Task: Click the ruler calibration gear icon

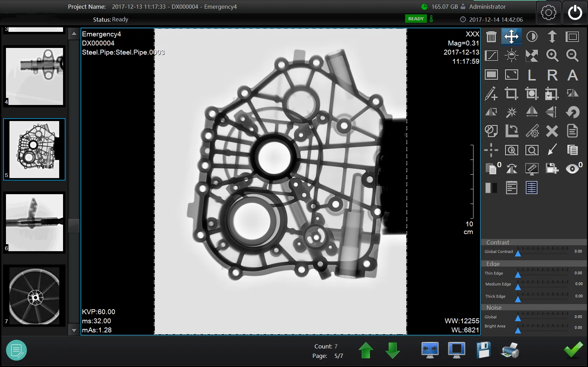Action: (532, 131)
